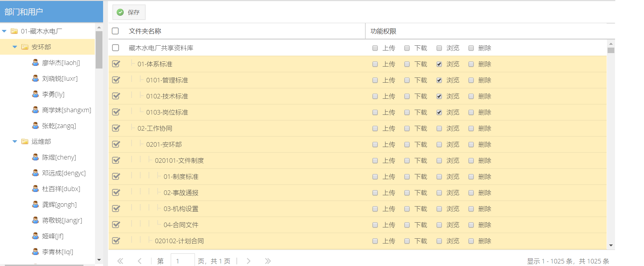Click the user icon for 蒋敬锐[jiangjr]
The height and width of the screenshot is (266, 644).
coord(35,220)
